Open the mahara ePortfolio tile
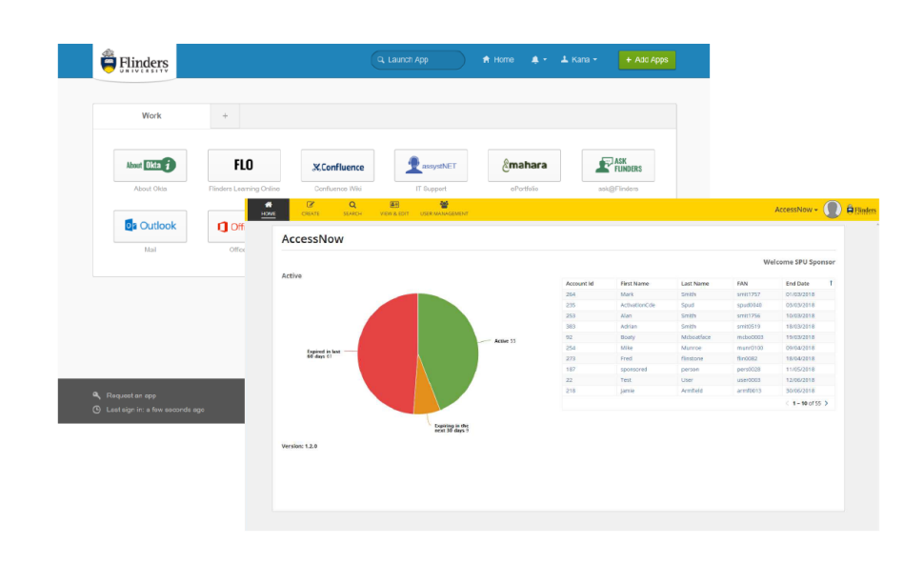The width and height of the screenshot is (924, 585). coord(525,166)
